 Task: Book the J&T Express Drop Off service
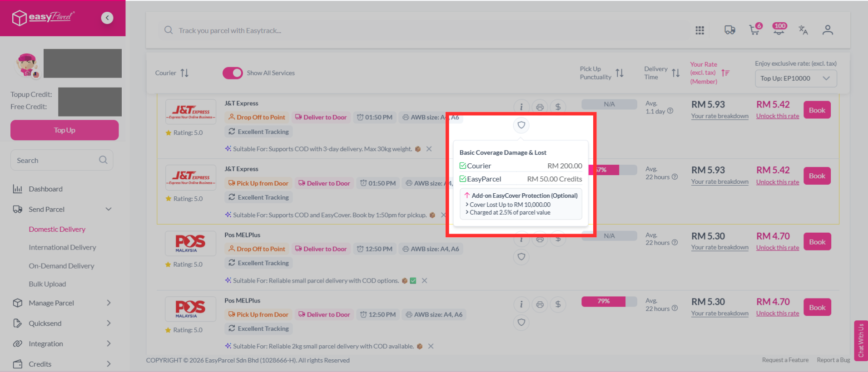(817, 110)
